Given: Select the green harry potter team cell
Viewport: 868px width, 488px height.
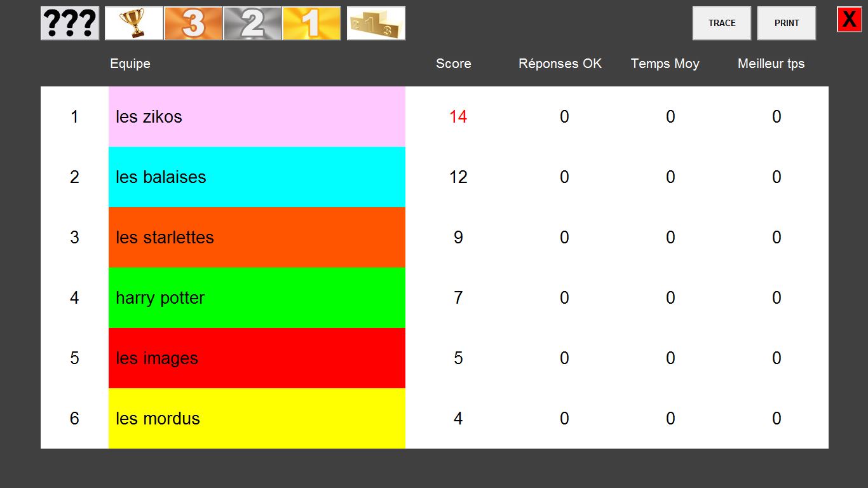Looking at the screenshot, I should 257,298.
